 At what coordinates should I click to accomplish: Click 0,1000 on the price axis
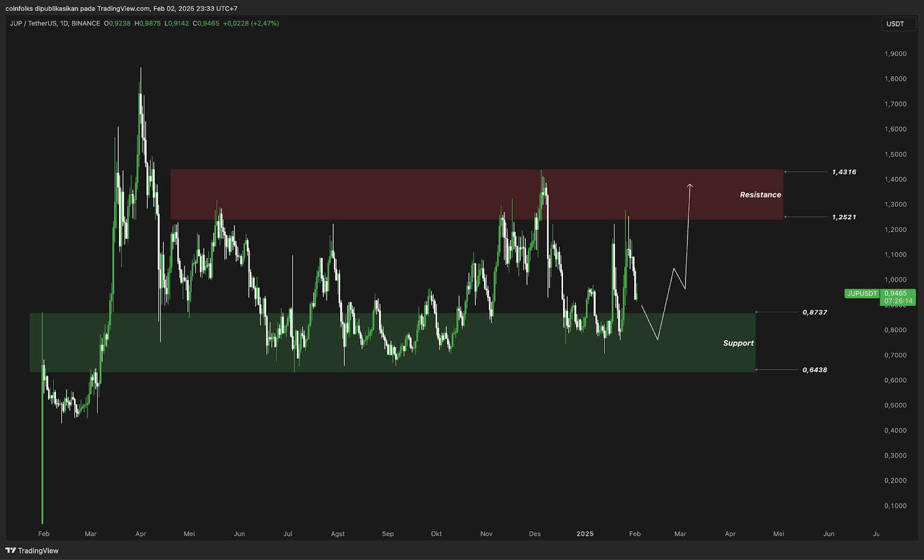point(896,506)
